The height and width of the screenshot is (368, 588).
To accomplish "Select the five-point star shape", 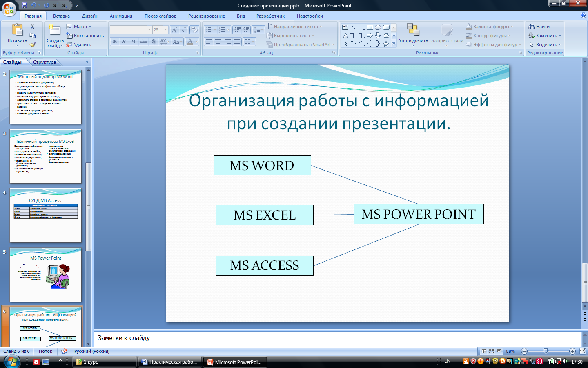I will point(386,44).
